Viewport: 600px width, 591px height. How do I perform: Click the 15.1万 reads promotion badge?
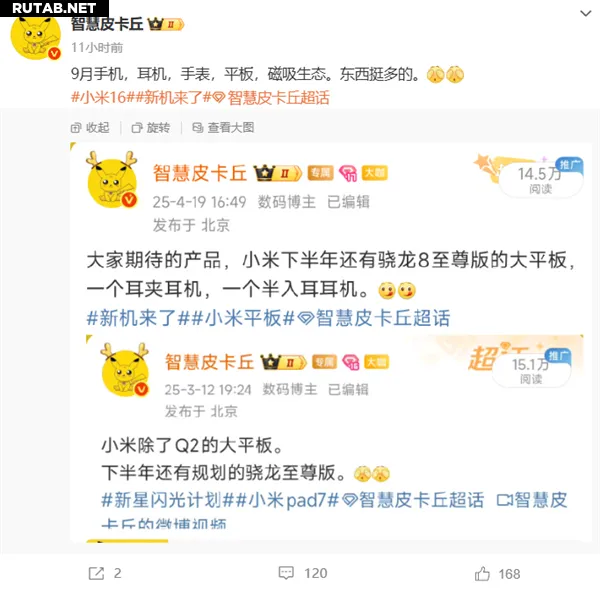(x=532, y=370)
